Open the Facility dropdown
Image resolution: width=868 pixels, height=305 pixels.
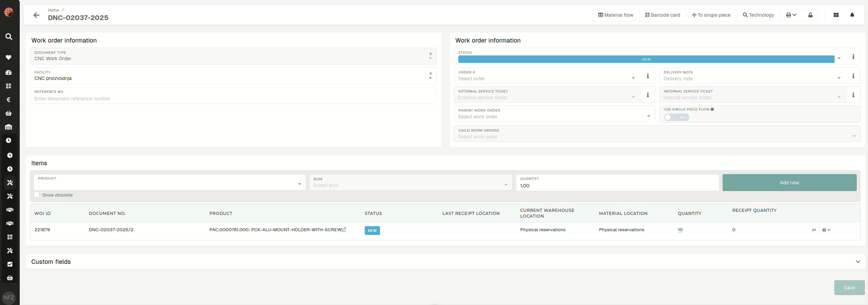pyautogui.click(x=233, y=76)
